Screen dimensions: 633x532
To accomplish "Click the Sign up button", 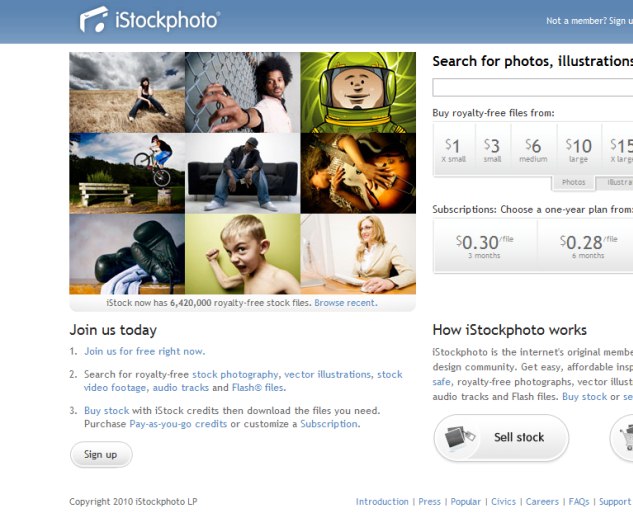I will 101,455.
